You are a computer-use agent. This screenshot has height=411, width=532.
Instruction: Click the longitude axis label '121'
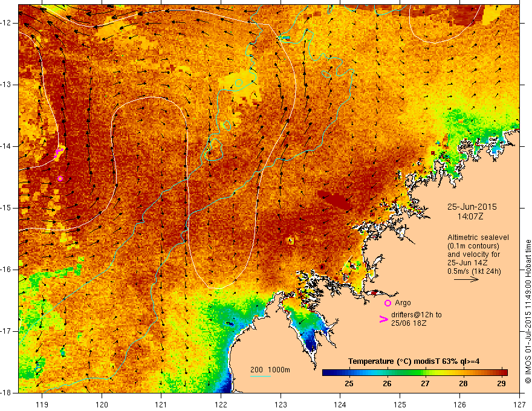tap(161, 404)
